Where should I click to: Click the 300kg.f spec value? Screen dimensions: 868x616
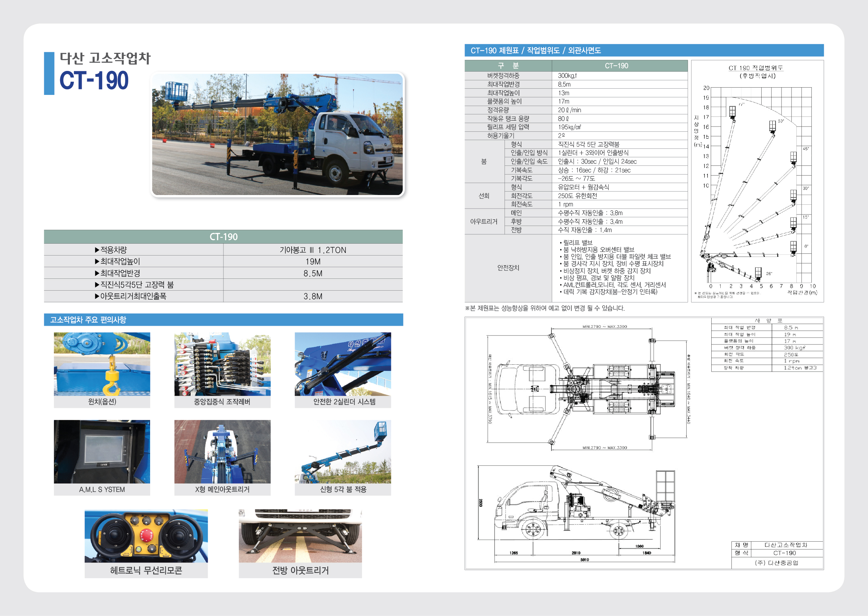pyautogui.click(x=567, y=75)
